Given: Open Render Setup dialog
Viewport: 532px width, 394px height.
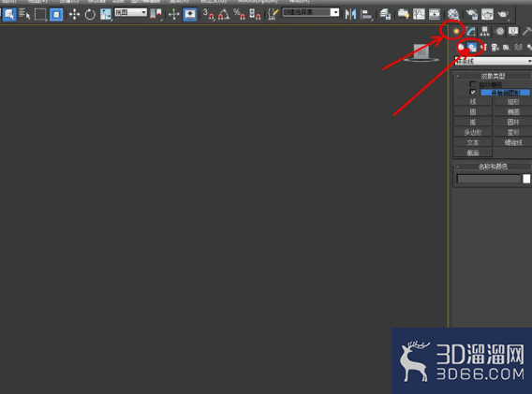Looking at the screenshot, I should click(472, 14).
